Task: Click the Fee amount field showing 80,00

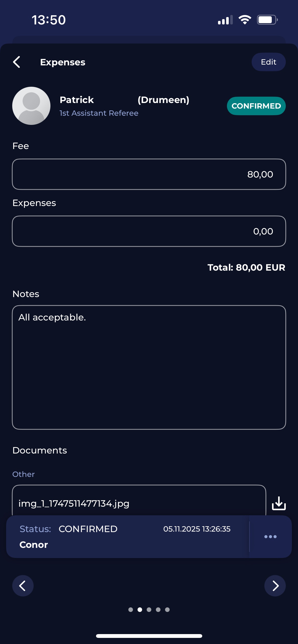Action: [x=149, y=174]
